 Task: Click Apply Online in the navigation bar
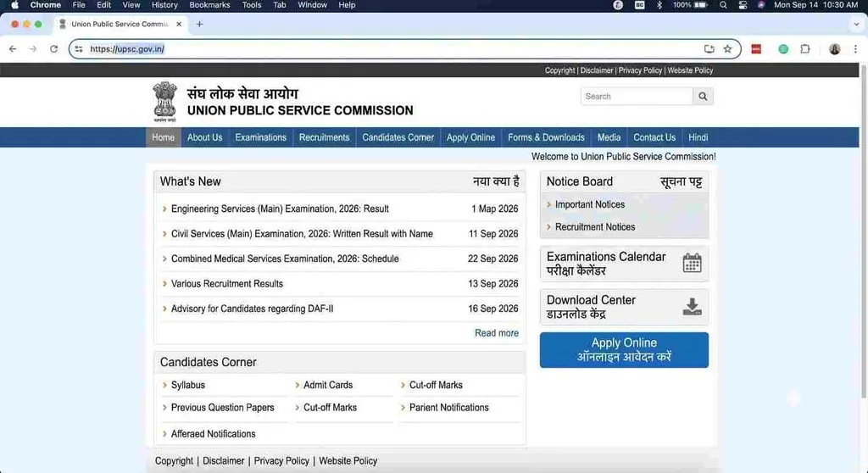470,137
